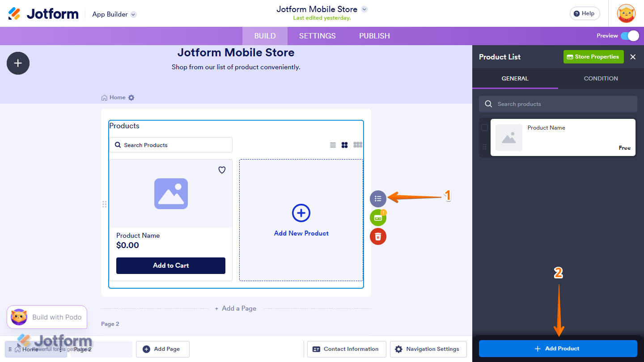The height and width of the screenshot is (362, 644).
Task: Select the large grid view layout
Action: pos(357,144)
